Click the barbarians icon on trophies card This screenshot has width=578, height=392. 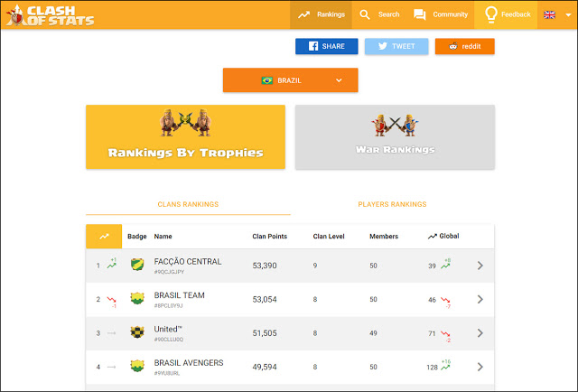(x=185, y=123)
